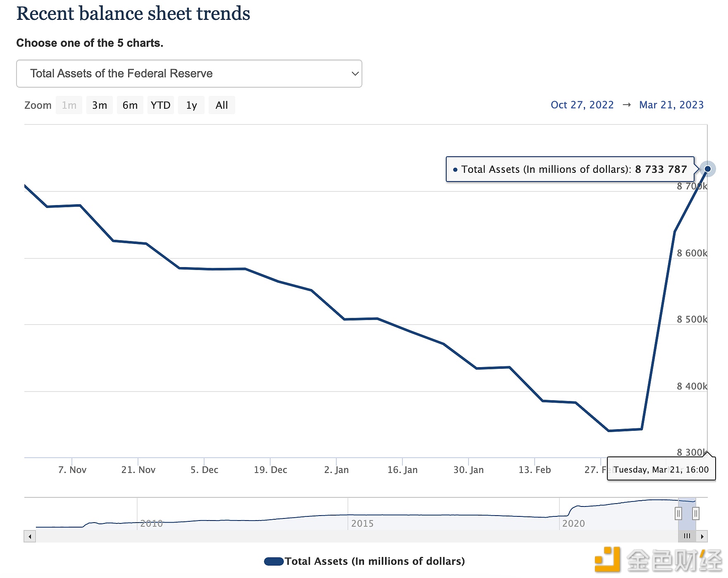Grab the navigator's right range handle
This screenshot has width=728, height=578.
tap(696, 514)
